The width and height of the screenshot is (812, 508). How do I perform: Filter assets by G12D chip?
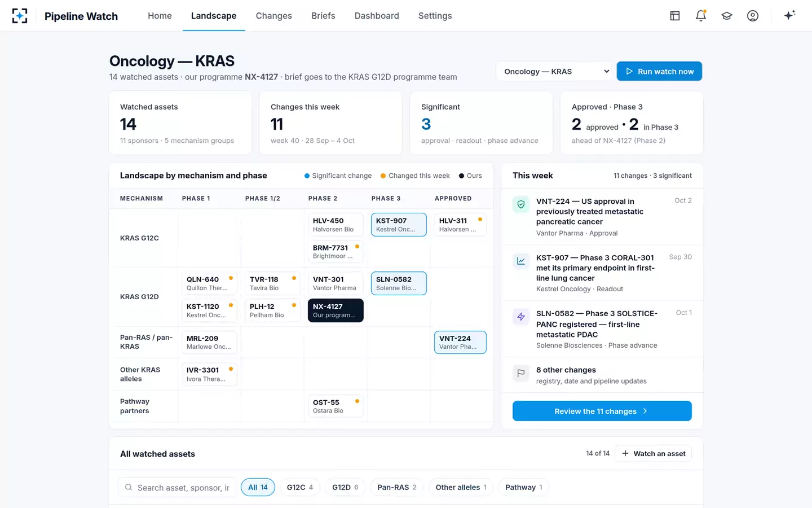(x=345, y=487)
